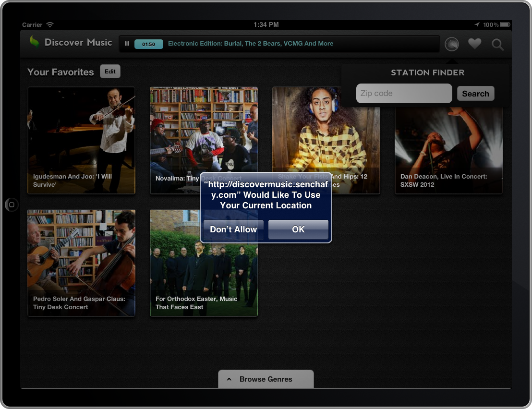The height and width of the screenshot is (409, 532).
Task: Click the Search button in Station Finder
Action: point(475,94)
